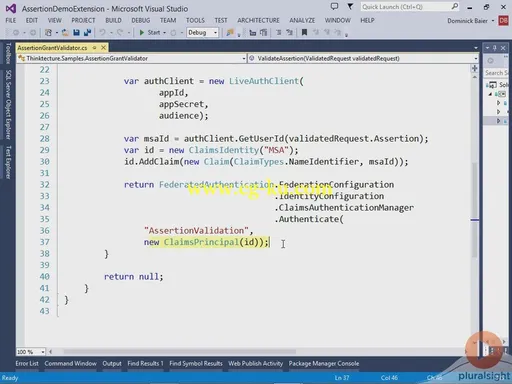Image resolution: width=512 pixels, height=384 pixels.
Task: Click the decrease indent toolbar icon
Action: [x=253, y=33]
